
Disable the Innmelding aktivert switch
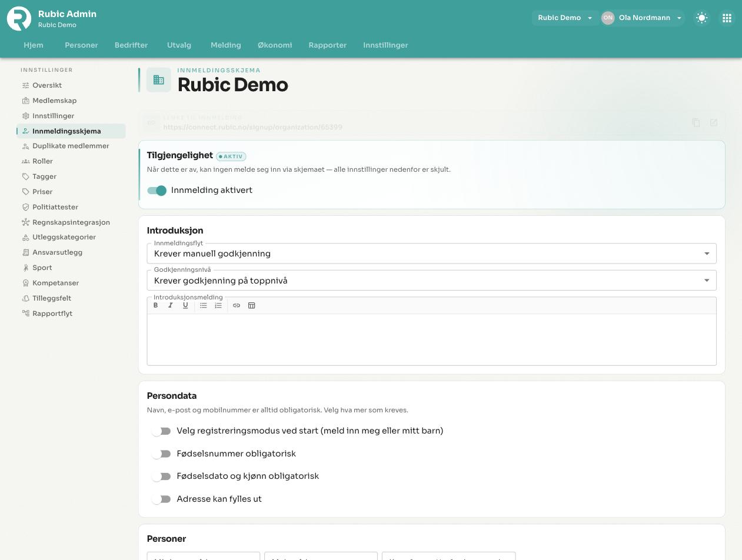(157, 191)
